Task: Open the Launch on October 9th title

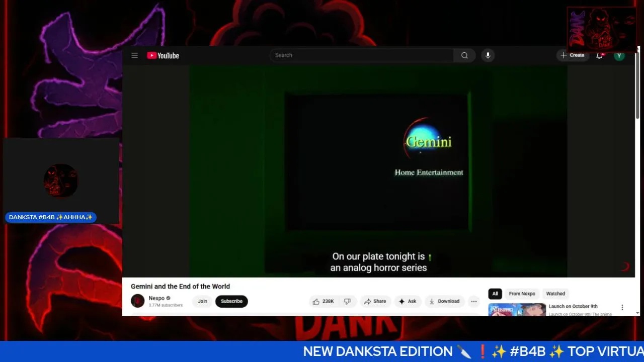Action: [573, 306]
